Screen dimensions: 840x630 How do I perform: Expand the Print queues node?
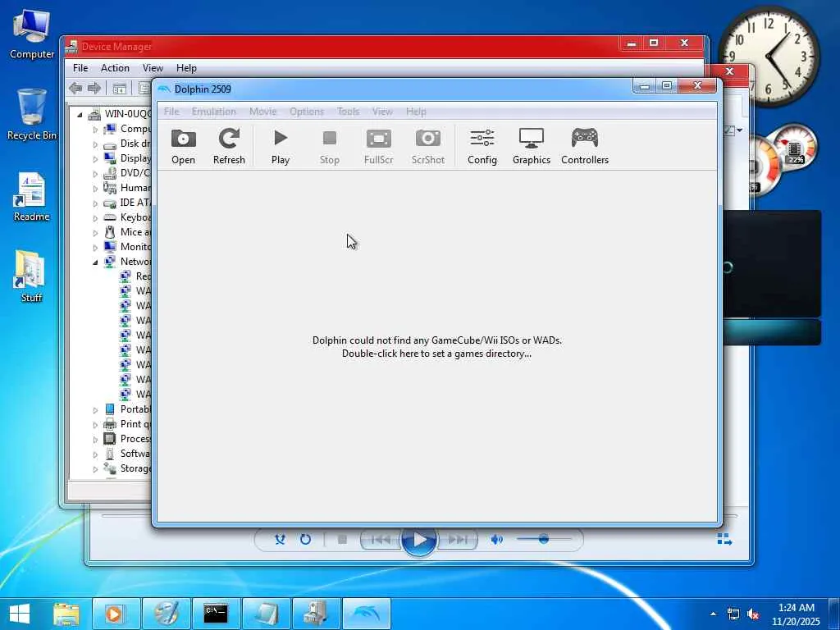pos(95,425)
